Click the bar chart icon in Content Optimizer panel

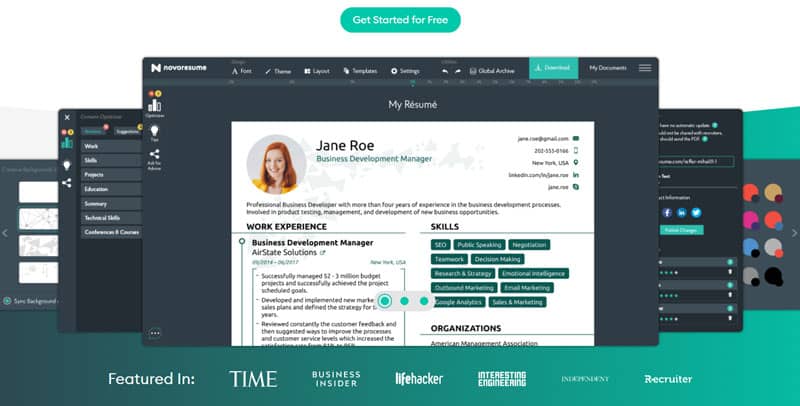tap(67, 142)
